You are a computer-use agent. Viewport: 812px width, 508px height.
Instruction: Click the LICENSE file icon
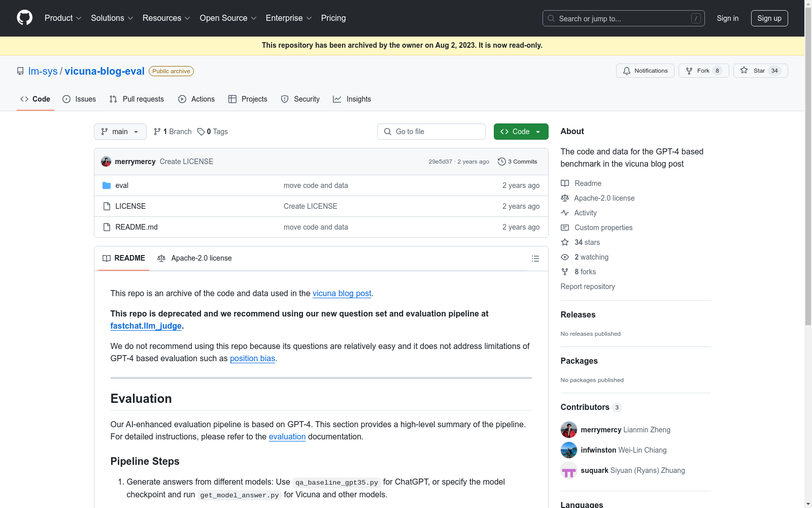tap(107, 206)
